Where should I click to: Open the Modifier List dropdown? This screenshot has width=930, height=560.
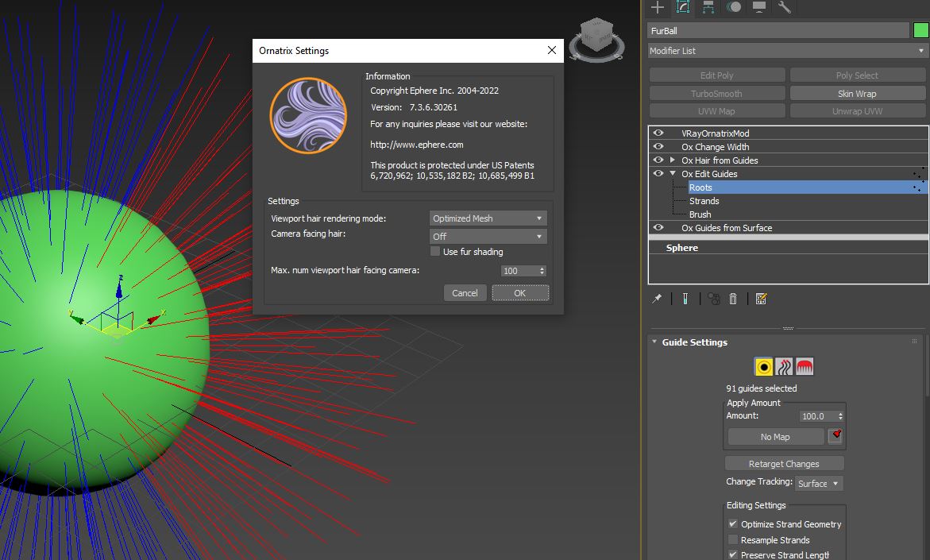point(788,51)
